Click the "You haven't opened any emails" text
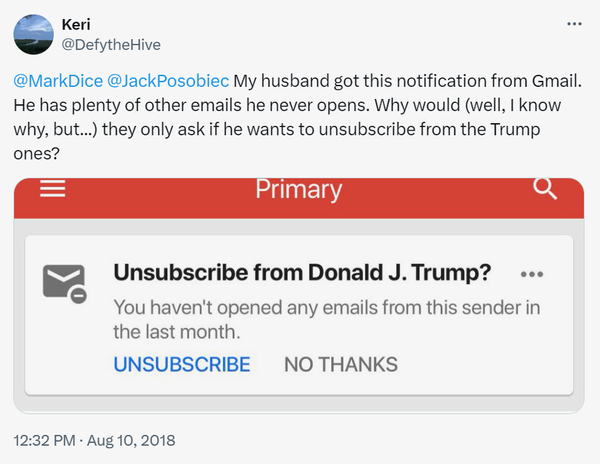This screenshot has width=600, height=464. [x=327, y=319]
